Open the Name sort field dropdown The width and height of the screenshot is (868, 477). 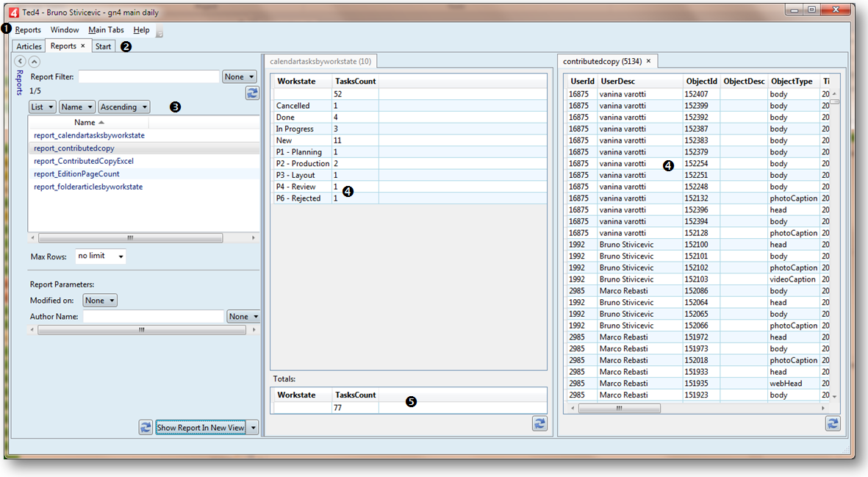(77, 107)
